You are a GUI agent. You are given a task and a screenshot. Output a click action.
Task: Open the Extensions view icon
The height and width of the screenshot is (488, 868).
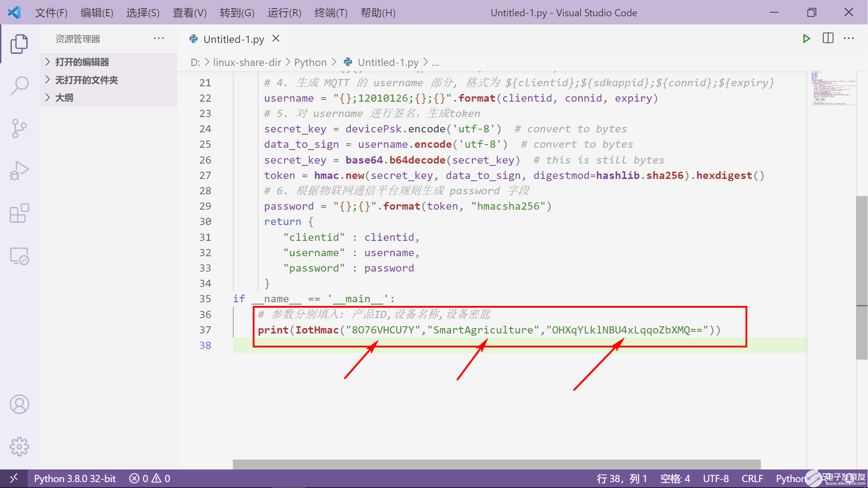(x=19, y=213)
